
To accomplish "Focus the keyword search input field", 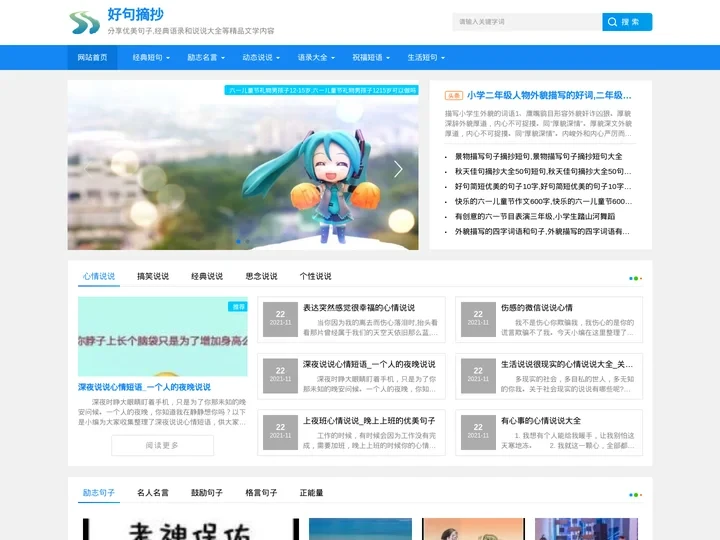I will (x=527, y=22).
